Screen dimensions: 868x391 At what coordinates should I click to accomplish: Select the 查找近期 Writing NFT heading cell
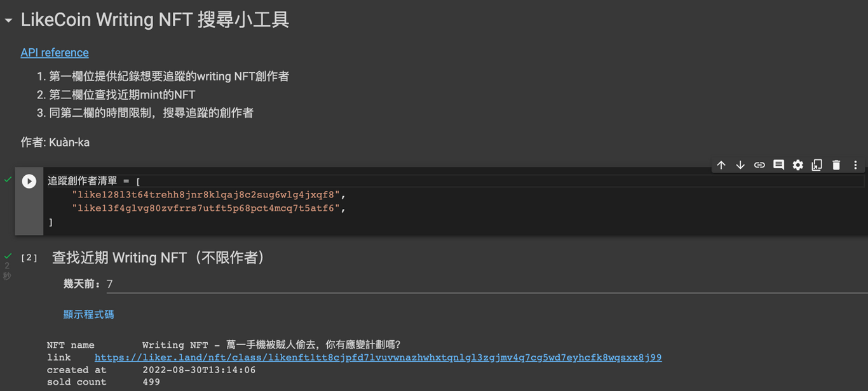point(159,258)
